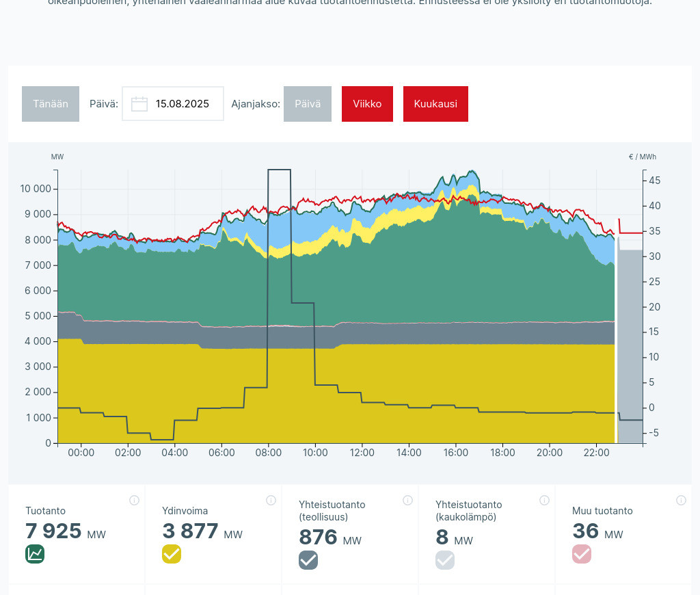Screen dimensions: 700x595
Task: Open info icon for Tuotanto card
Action: pos(134,501)
